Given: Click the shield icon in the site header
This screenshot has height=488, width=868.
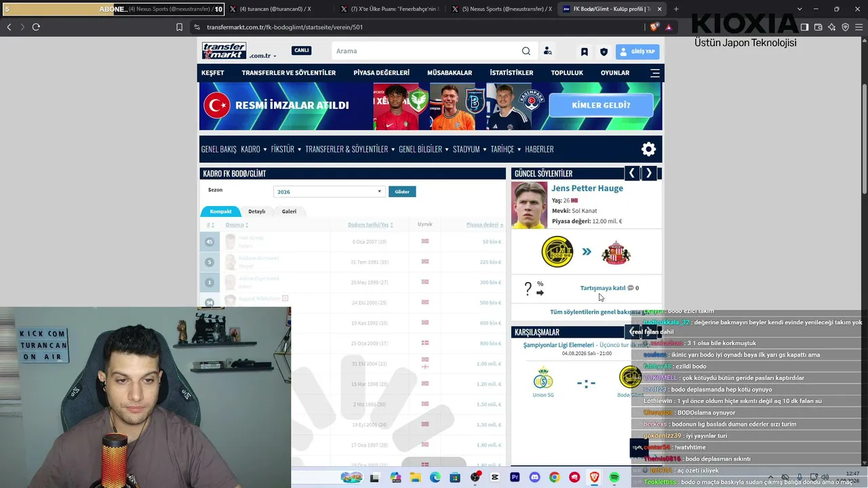Looking at the screenshot, I should [604, 52].
